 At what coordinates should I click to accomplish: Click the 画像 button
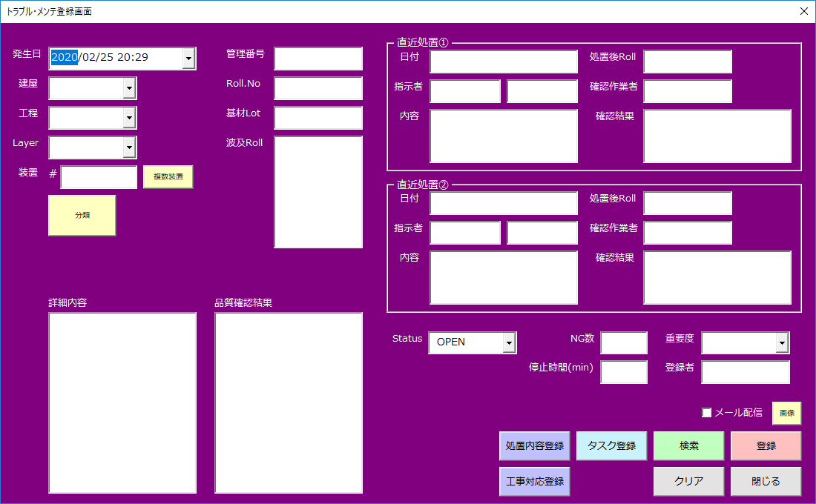[x=786, y=413]
